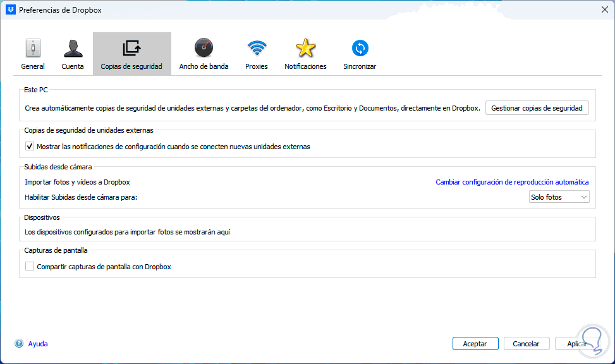This screenshot has height=364, width=615.
Task: Click the Aplicar button
Action: pos(577,344)
